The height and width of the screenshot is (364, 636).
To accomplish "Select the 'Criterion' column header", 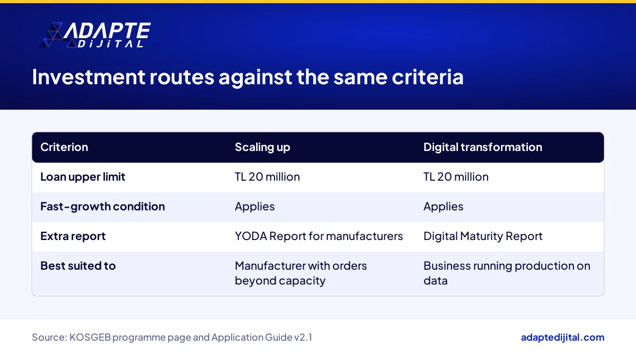I will [x=64, y=147].
